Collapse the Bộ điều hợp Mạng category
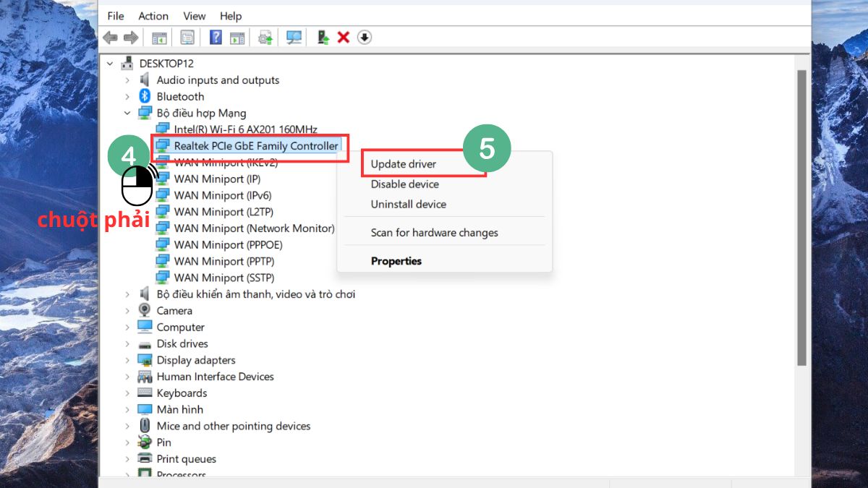 click(128, 113)
